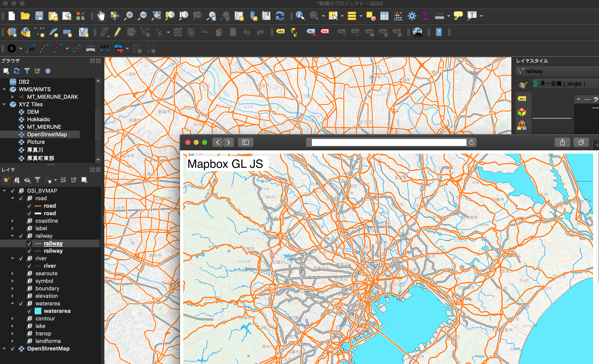The image size is (599, 364).
Task: Show tab overview in browser window
Action: coord(581,143)
